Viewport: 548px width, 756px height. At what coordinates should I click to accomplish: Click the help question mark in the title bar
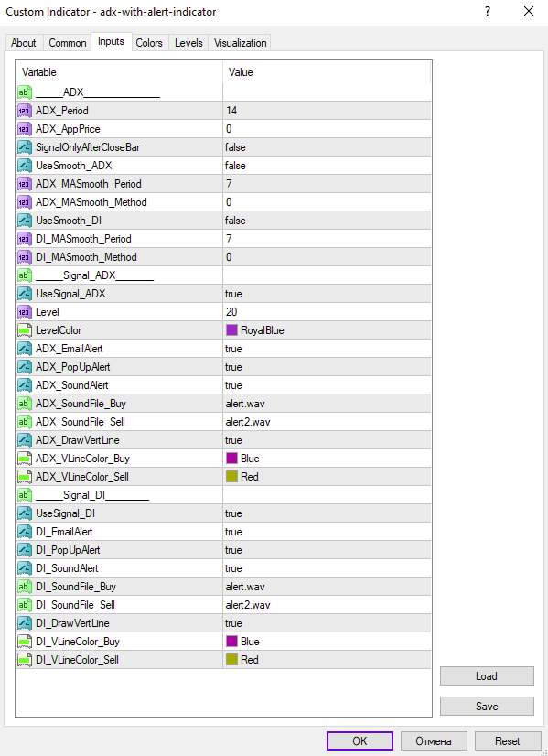pos(488,11)
